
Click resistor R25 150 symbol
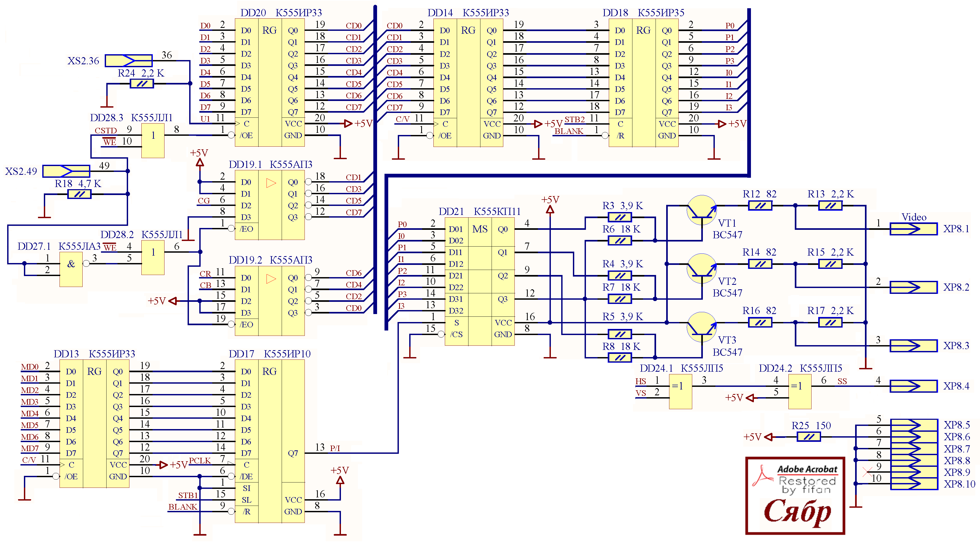[808, 437]
